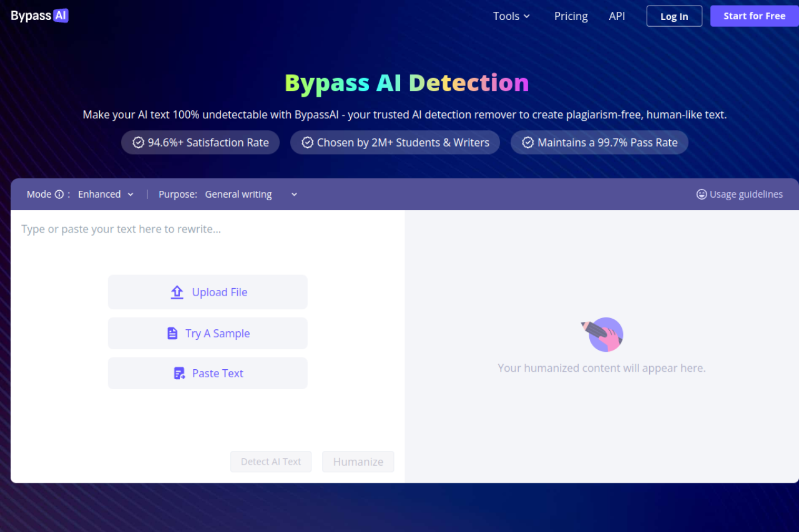Click the Detect AI Text button
This screenshot has height=532, width=799.
(271, 462)
